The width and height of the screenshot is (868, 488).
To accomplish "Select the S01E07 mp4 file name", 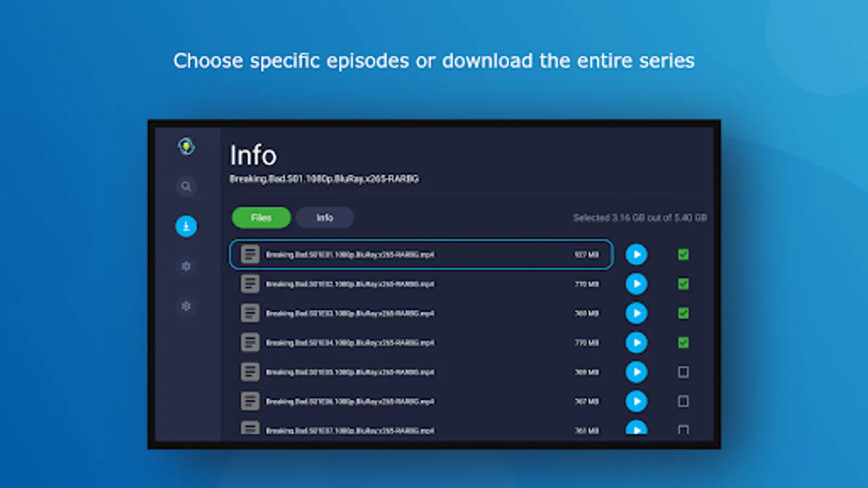I will 350,431.
